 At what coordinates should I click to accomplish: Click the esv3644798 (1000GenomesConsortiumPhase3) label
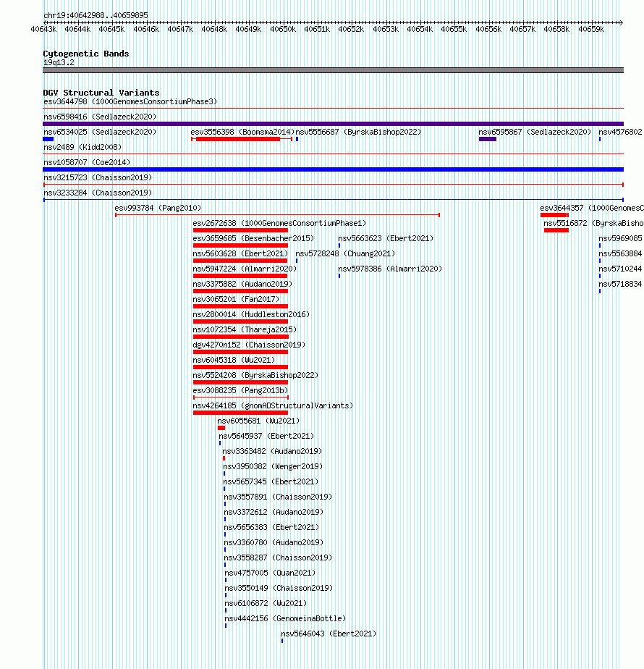(x=130, y=101)
